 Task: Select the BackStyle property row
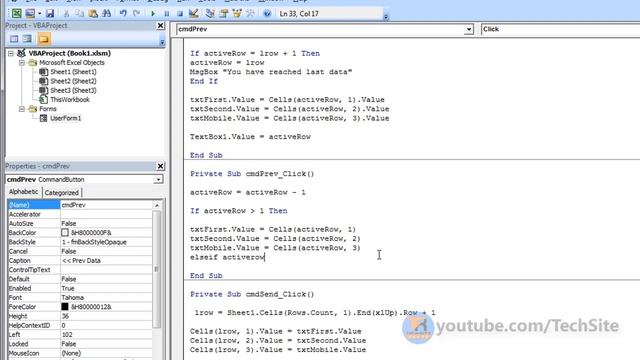click(80, 242)
